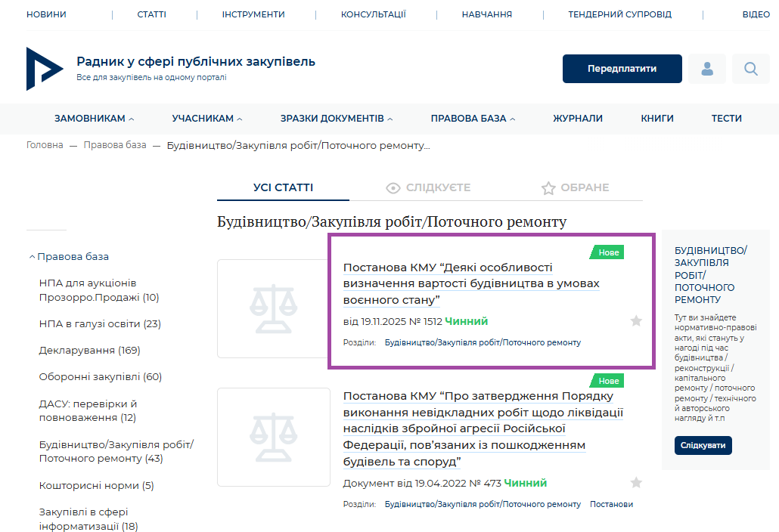Expand the Зразки документів dropdown menu
Screen dimensions: 779x532
[337, 119]
